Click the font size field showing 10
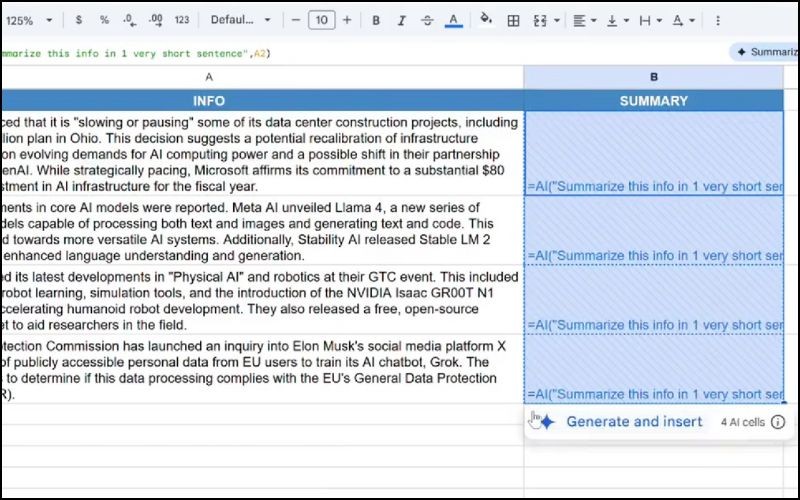Image resolution: width=800 pixels, height=500 pixels. pyautogui.click(x=321, y=20)
